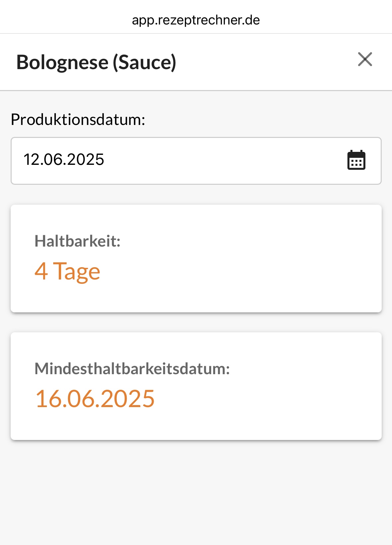Image resolution: width=392 pixels, height=545 pixels.
Task: Focus the Produktionsdatum date input field
Action: 196,161
